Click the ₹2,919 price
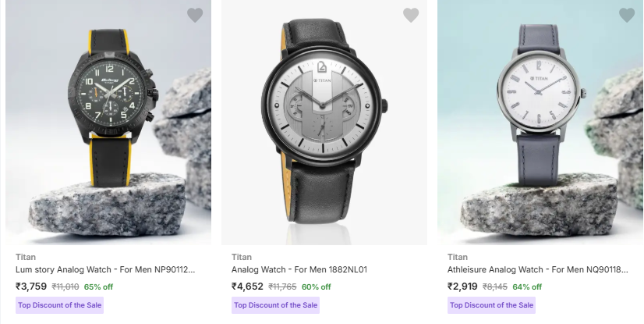Viewport: 644px width, 324px height. [463, 287]
